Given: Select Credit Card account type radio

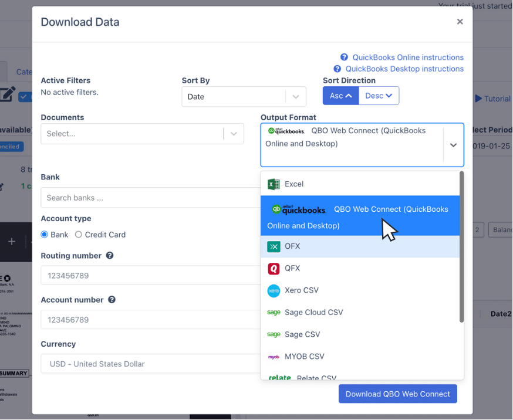Looking at the screenshot, I should click(x=78, y=235).
